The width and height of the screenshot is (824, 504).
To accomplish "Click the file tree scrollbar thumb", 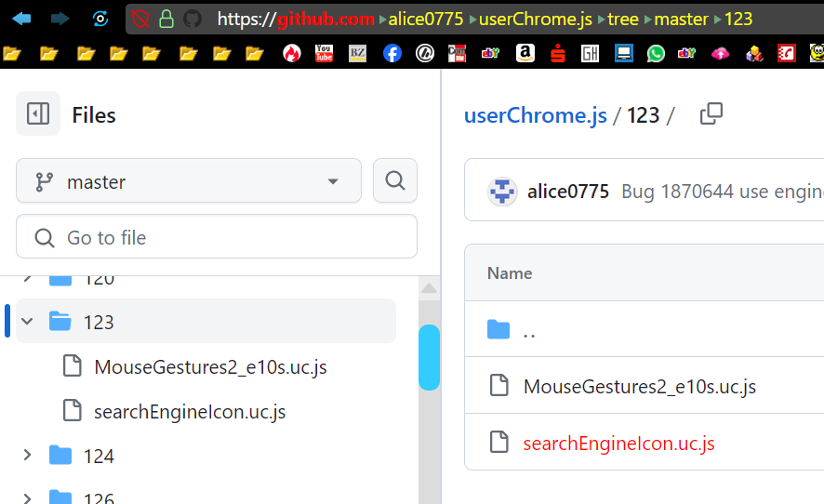I will click(429, 357).
